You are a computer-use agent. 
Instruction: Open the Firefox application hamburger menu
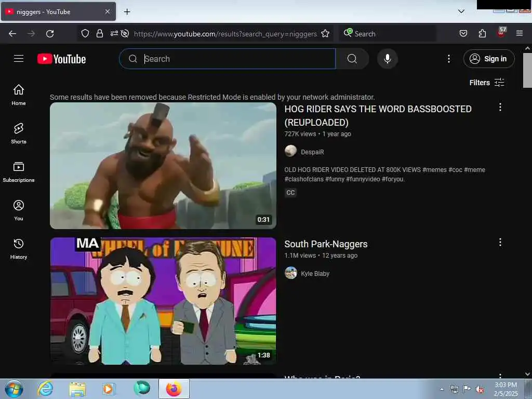(520, 33)
